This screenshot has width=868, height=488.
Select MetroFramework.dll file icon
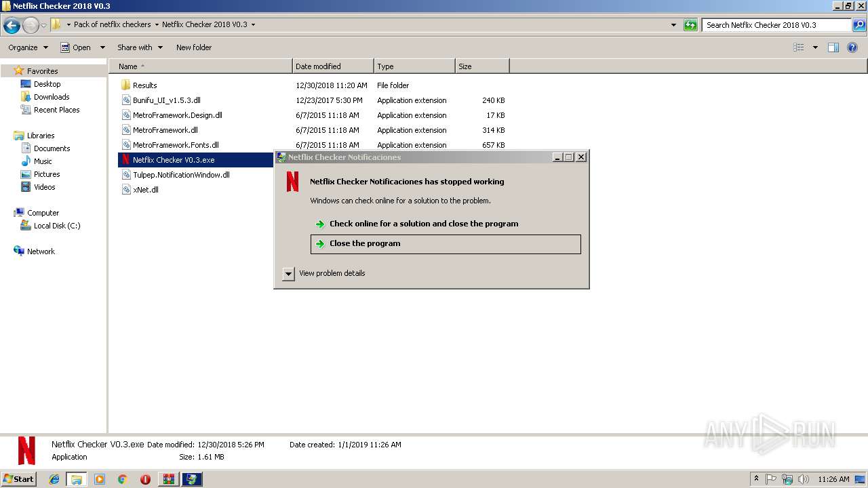pyautogui.click(x=125, y=130)
